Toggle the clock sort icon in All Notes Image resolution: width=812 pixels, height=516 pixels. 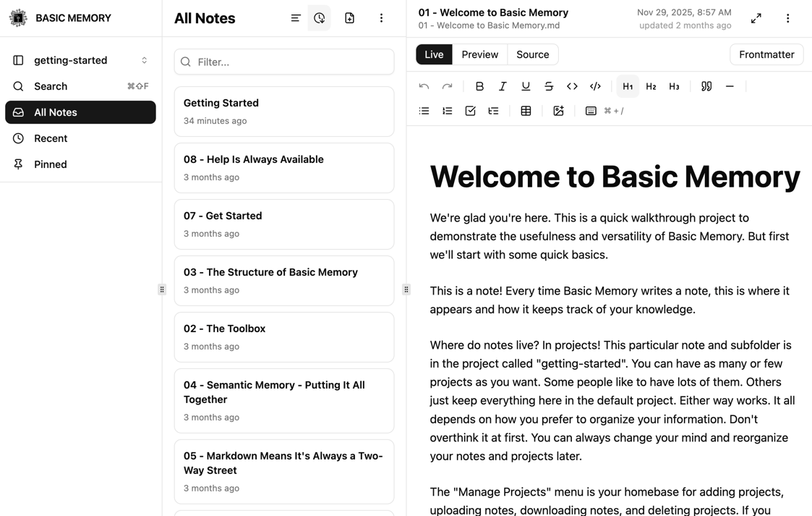[x=320, y=18]
